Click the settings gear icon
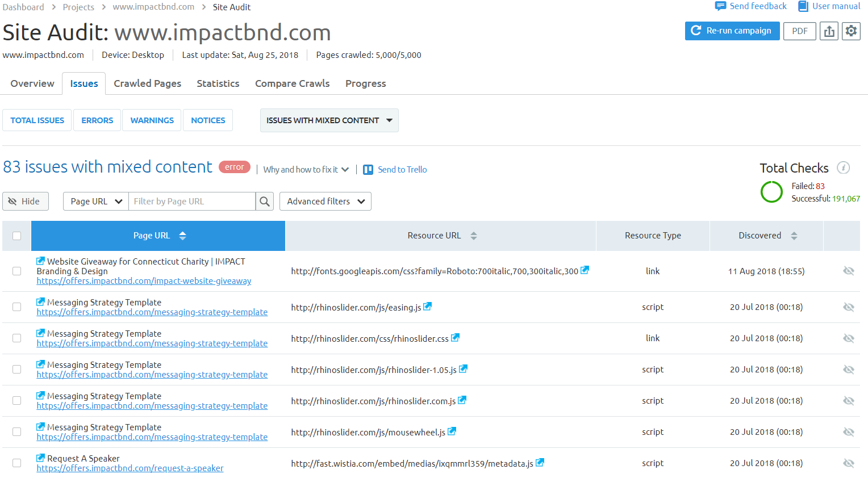The width and height of the screenshot is (868, 478). [850, 31]
